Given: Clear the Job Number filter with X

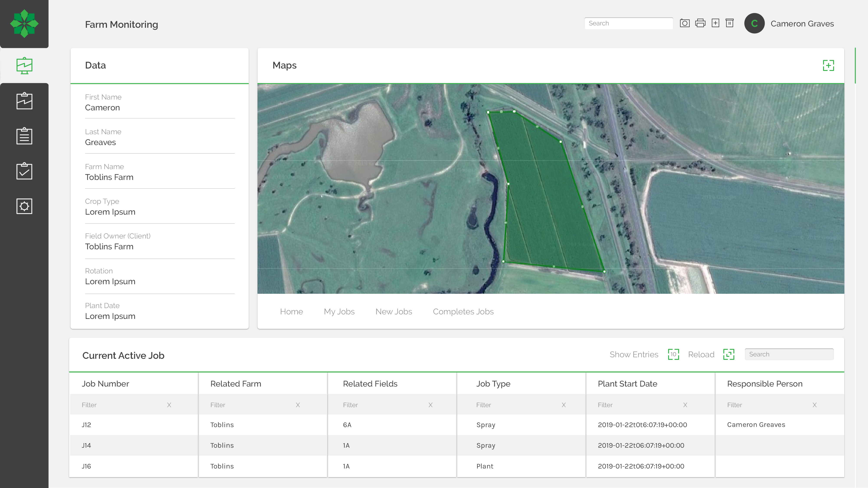Looking at the screenshot, I should click(x=169, y=405).
